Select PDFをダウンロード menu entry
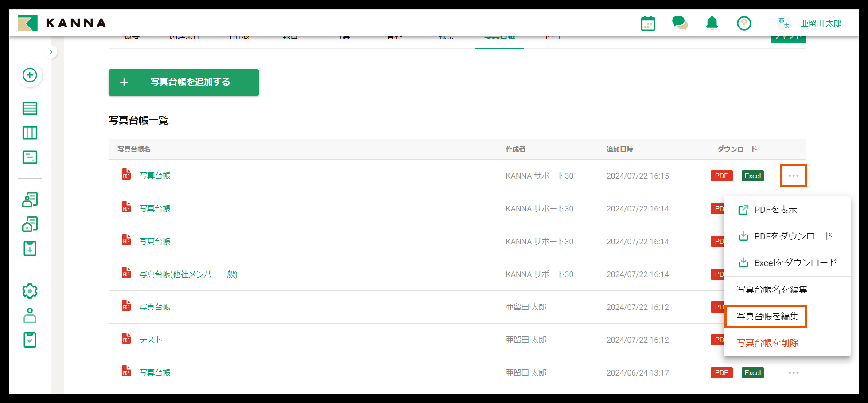 tap(793, 236)
